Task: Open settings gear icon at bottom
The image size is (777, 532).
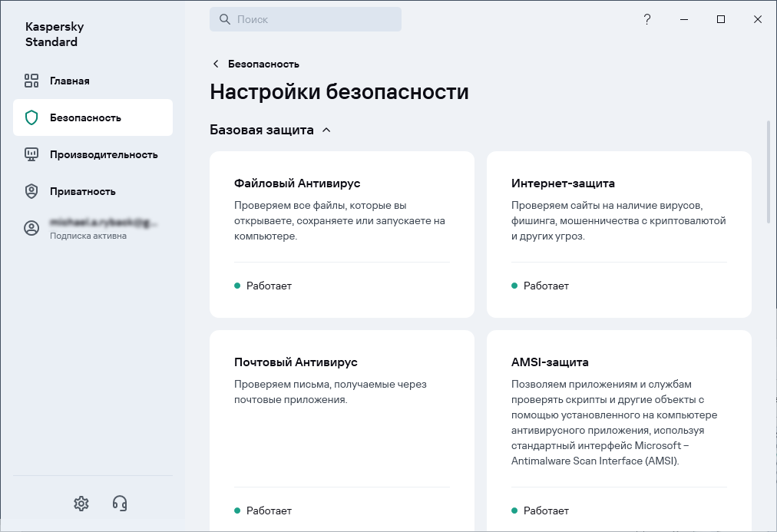Action: coord(81,503)
